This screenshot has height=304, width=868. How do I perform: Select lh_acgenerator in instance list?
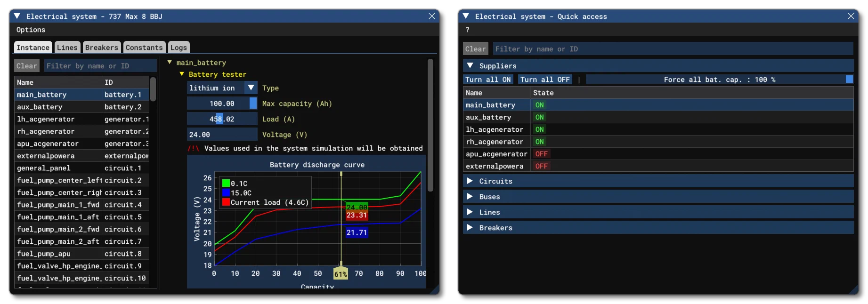(82, 119)
